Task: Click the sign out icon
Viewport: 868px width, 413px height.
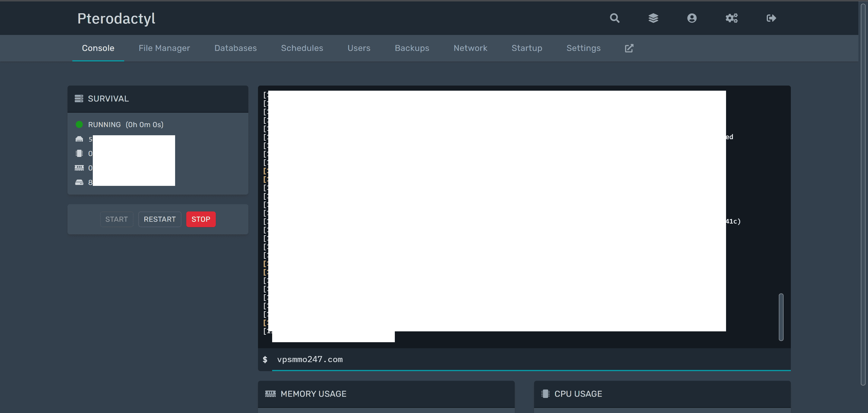Action: 771,18
